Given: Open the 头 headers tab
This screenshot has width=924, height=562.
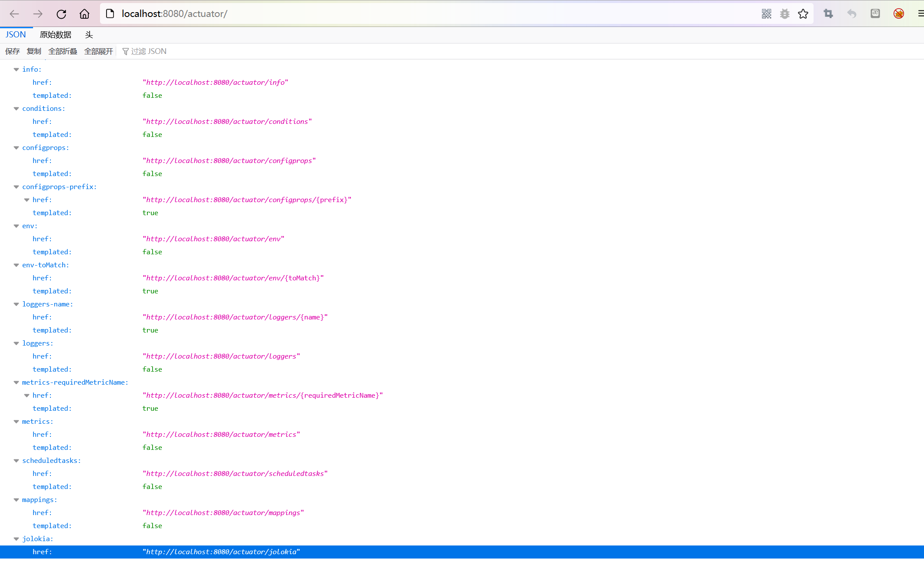Looking at the screenshot, I should pyautogui.click(x=89, y=35).
